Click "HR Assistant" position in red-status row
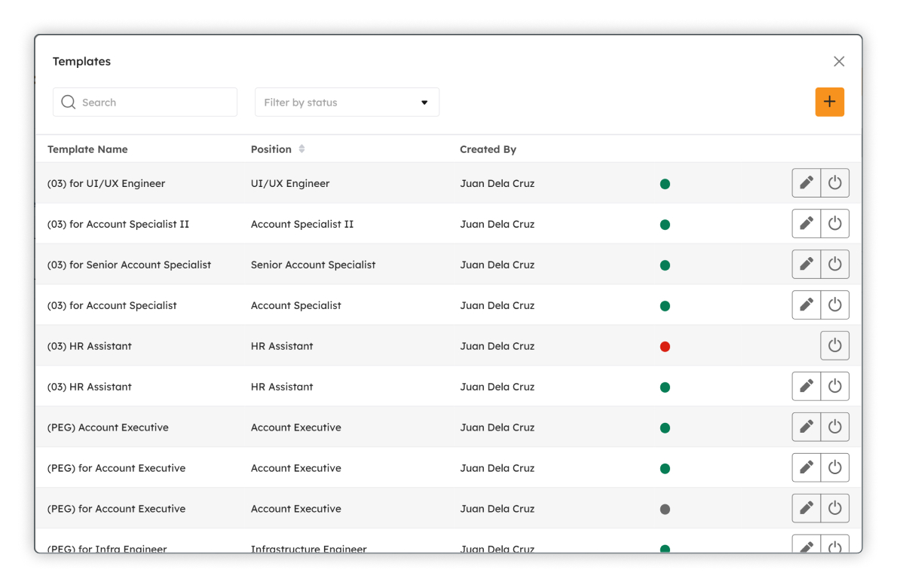The height and width of the screenshot is (588, 897). [x=281, y=346]
